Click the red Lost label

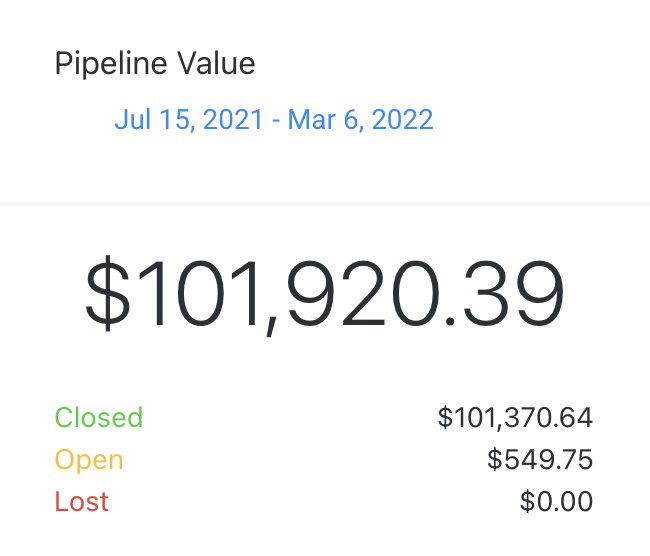point(82,501)
